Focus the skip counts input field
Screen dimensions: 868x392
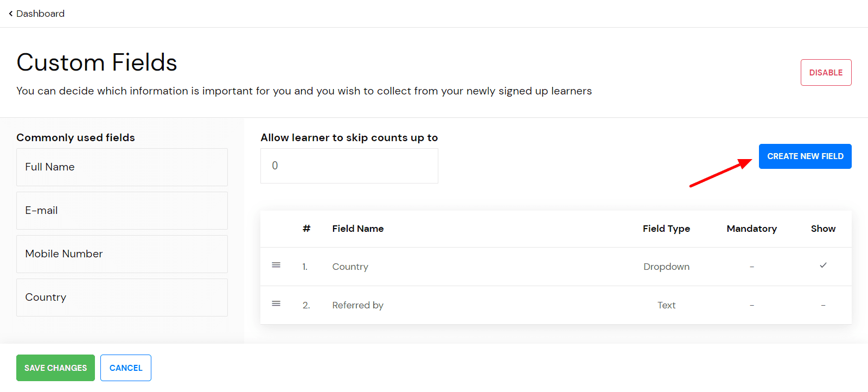(x=349, y=166)
